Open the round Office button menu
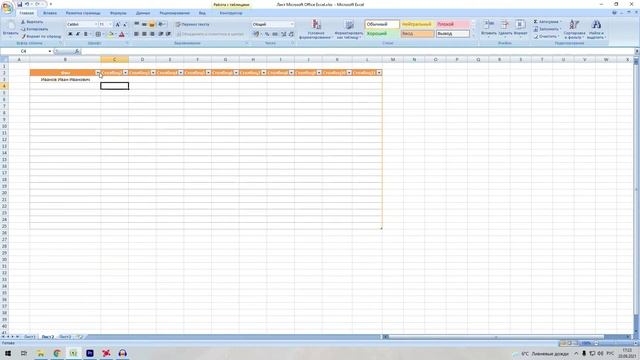Screen dimensions: 640x360 7,8
